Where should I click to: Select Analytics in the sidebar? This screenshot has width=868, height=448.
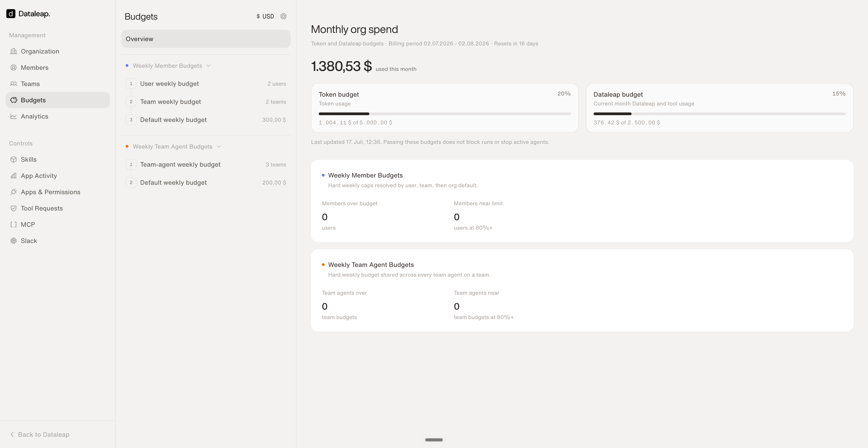58,117
